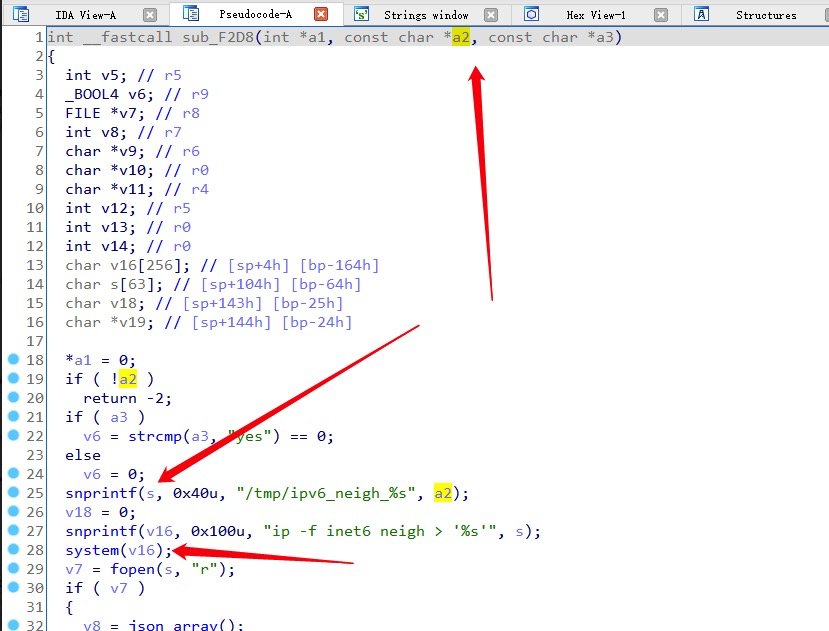Close the IDA View-A tab

(150, 15)
